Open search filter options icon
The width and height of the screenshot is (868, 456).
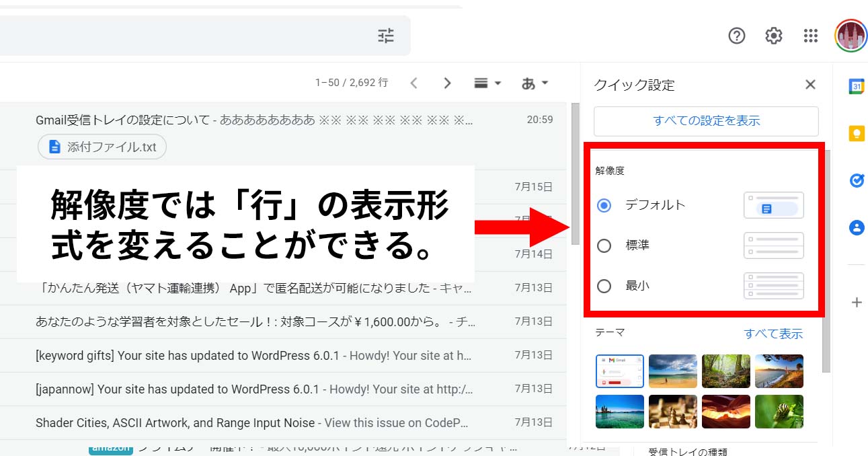[386, 36]
